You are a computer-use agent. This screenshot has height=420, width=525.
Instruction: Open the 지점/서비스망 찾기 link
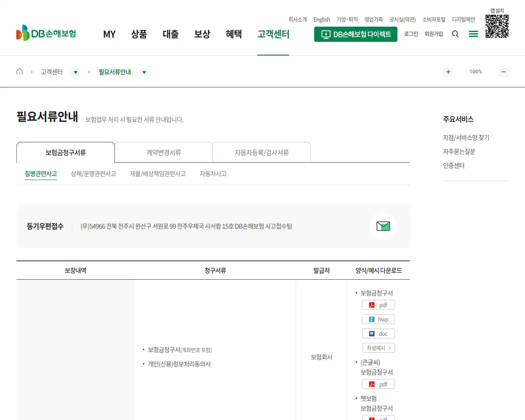coord(466,137)
